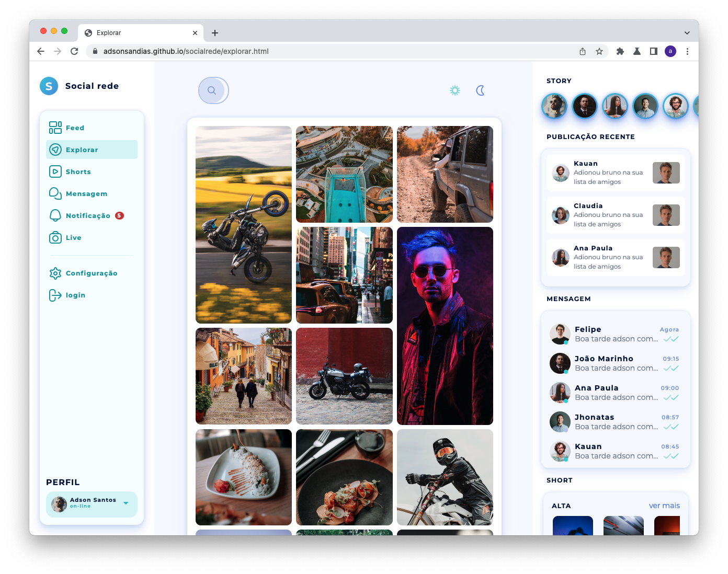This screenshot has width=728, height=574.
Task: Go back in browser history
Action: [x=41, y=51]
